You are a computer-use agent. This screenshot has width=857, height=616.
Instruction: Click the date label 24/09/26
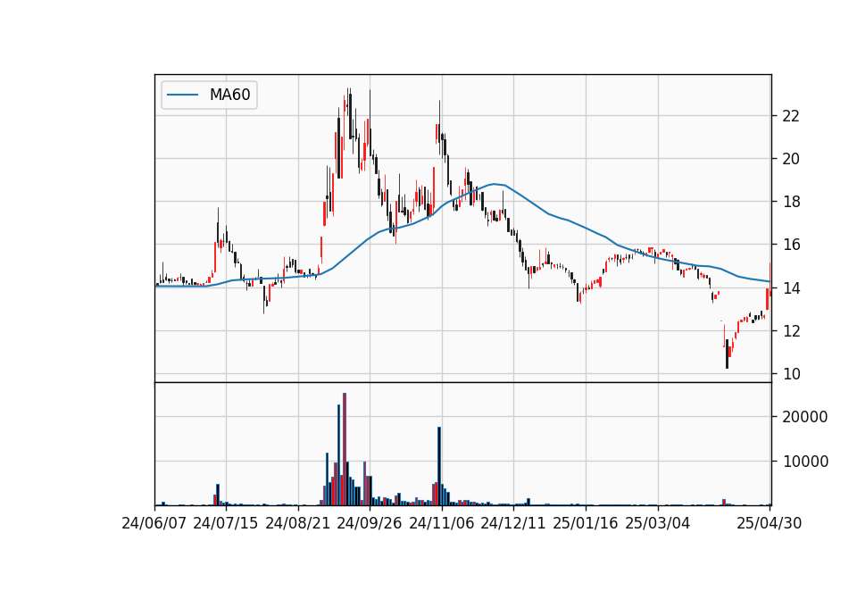[370, 523]
